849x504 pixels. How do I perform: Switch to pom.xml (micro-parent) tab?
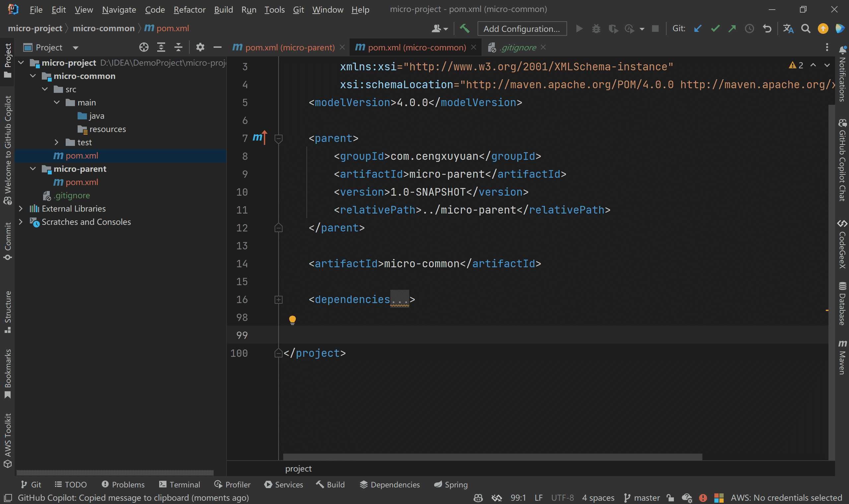pyautogui.click(x=289, y=47)
